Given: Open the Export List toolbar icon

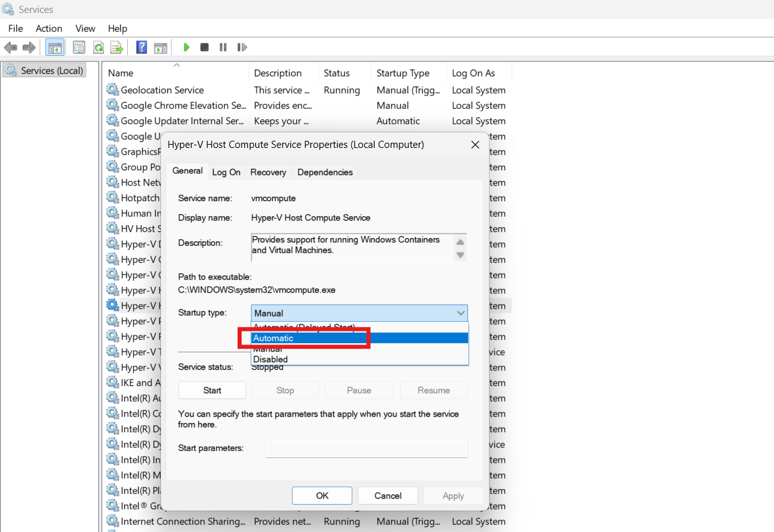Looking at the screenshot, I should [x=117, y=47].
